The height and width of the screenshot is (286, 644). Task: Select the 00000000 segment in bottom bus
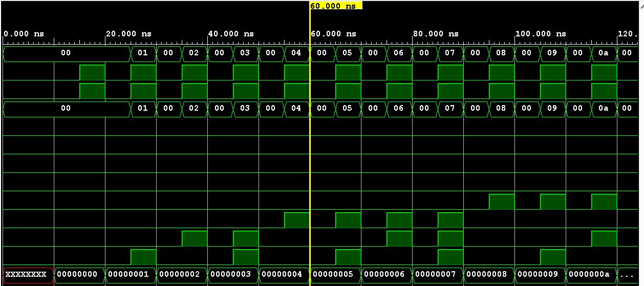click(x=79, y=275)
